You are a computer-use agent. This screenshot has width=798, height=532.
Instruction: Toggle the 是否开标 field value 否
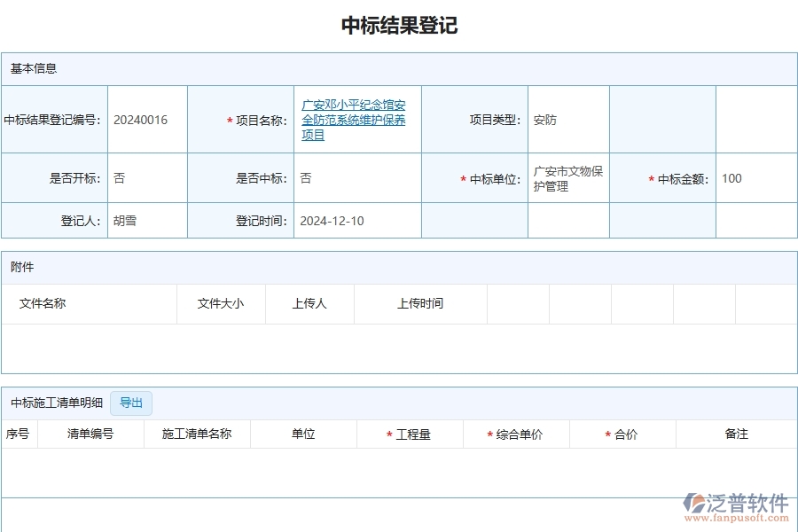click(x=119, y=177)
